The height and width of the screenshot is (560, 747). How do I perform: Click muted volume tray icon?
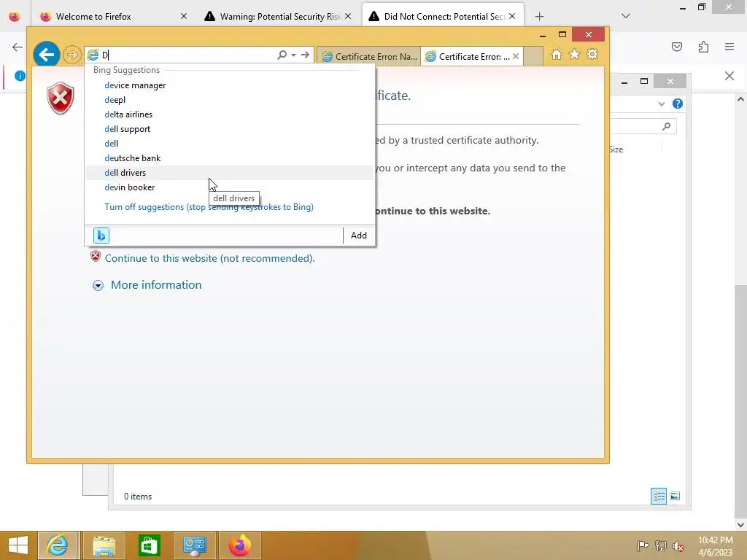(678, 546)
